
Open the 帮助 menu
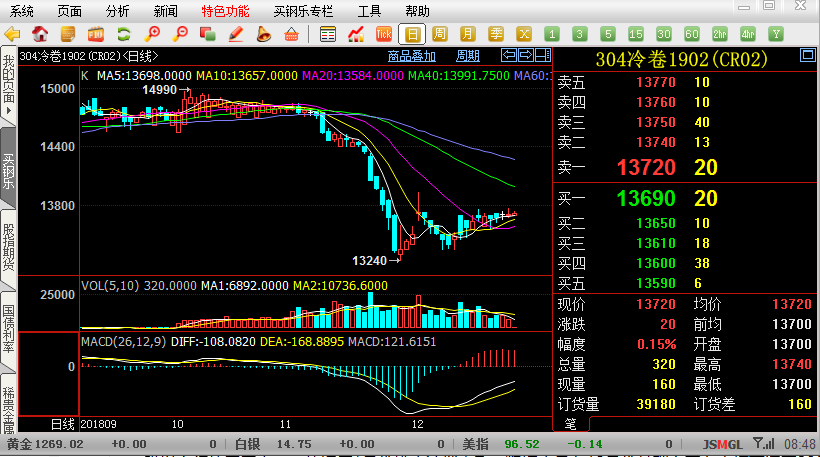[x=417, y=11]
